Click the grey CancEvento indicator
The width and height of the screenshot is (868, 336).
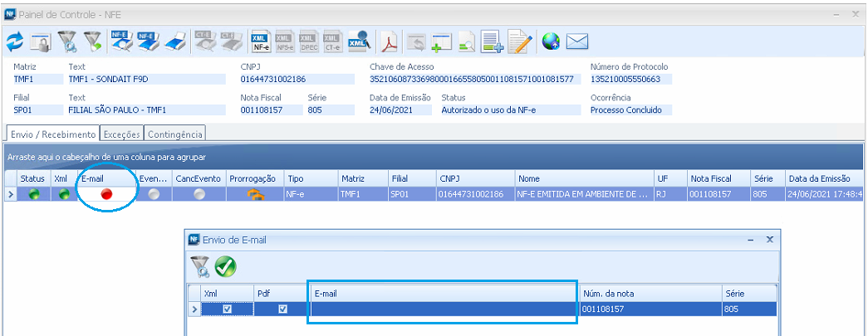[199, 194]
